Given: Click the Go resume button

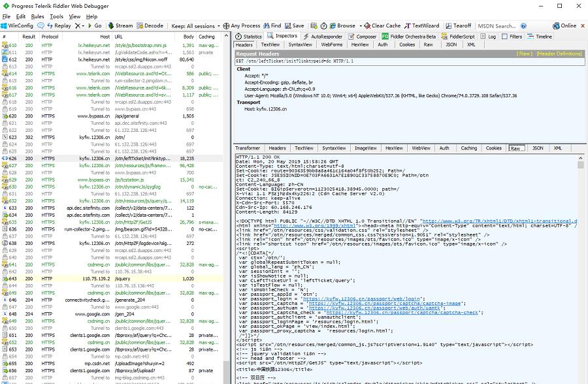Looking at the screenshot, I should click(95, 26).
